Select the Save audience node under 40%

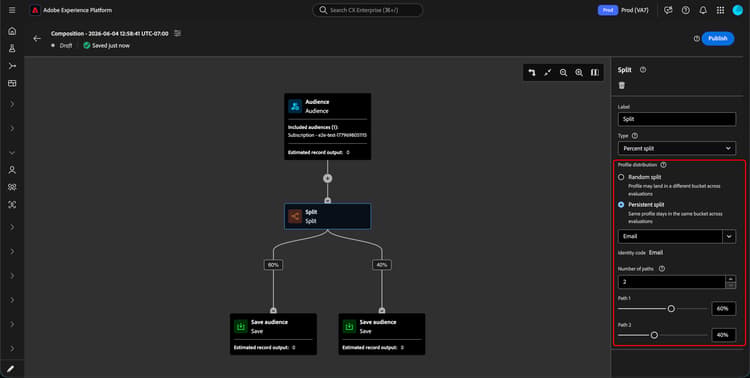point(382,334)
